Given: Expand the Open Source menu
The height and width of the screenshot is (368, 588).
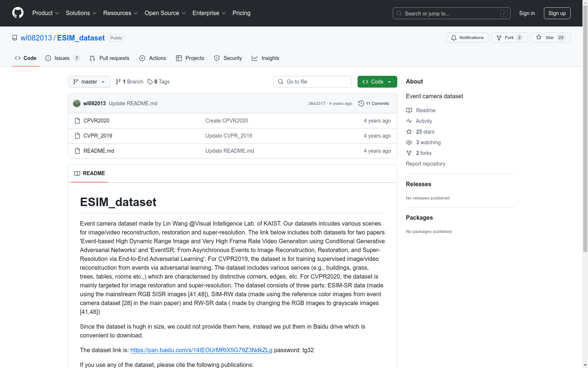Looking at the screenshot, I should click(x=165, y=13).
